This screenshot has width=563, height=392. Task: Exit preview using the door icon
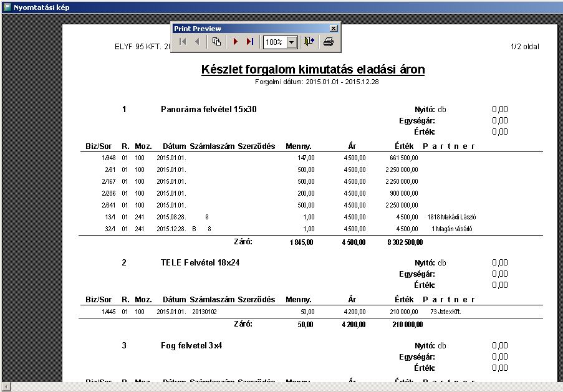pyautogui.click(x=309, y=42)
